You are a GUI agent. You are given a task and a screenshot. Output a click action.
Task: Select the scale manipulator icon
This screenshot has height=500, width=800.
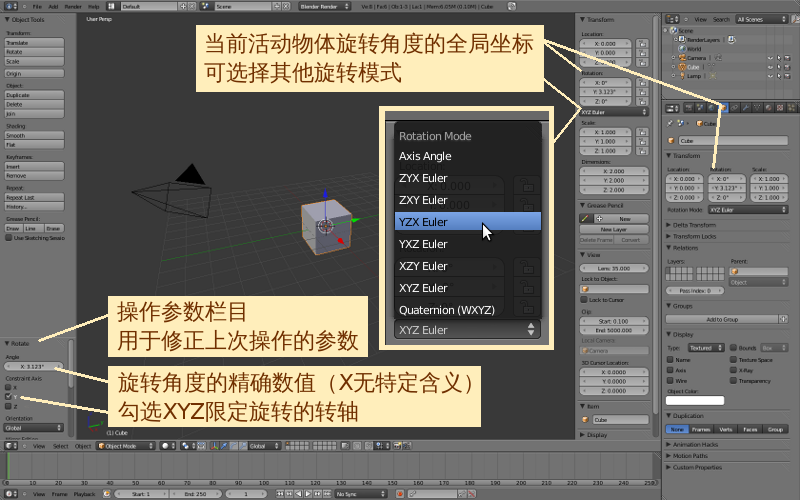click(x=243, y=446)
